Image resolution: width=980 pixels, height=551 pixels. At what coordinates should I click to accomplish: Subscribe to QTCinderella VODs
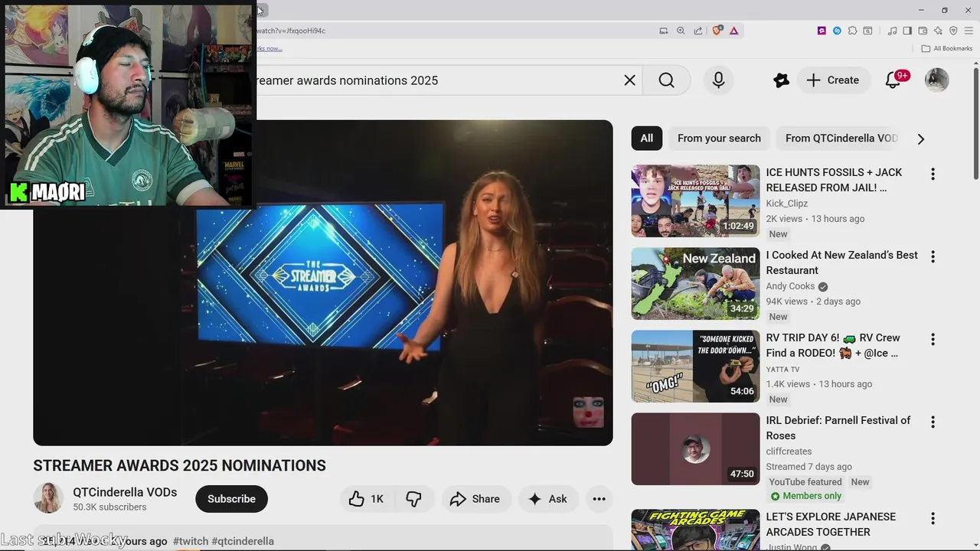tap(231, 499)
